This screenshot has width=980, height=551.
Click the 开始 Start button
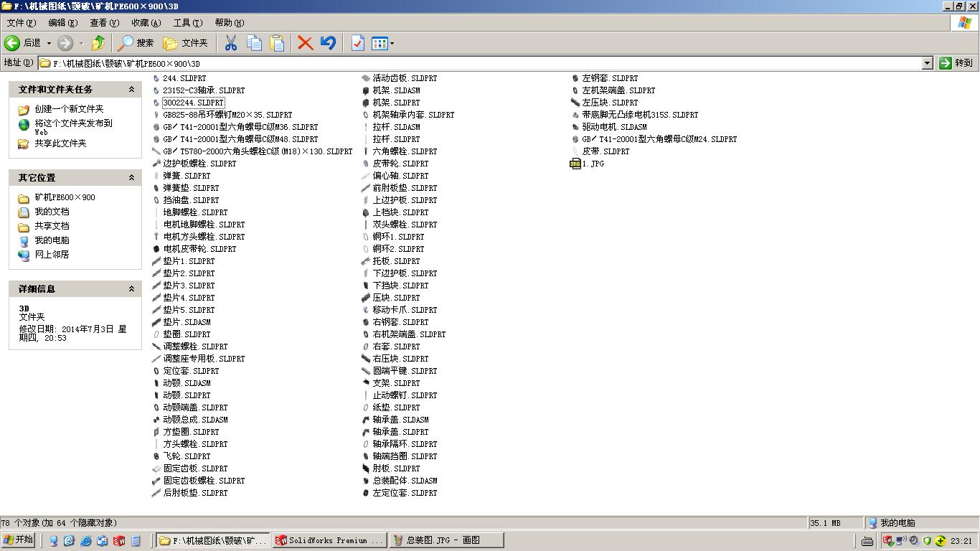click(x=19, y=540)
